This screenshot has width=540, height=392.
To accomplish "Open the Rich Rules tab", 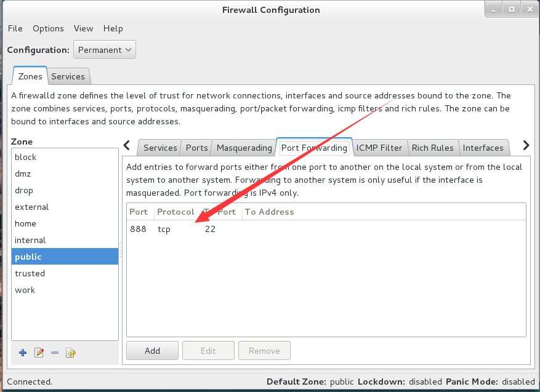I will click(432, 148).
